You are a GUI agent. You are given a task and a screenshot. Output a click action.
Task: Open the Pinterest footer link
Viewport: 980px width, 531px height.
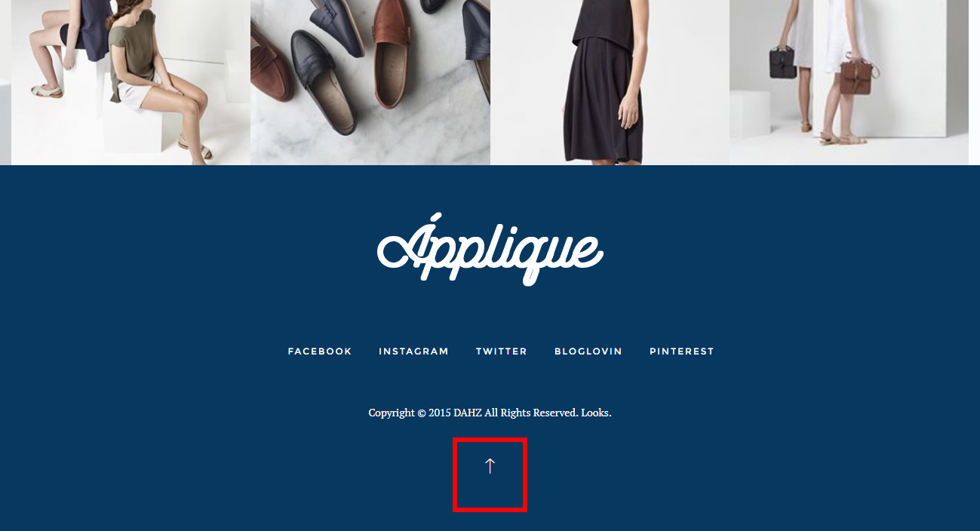tap(682, 351)
